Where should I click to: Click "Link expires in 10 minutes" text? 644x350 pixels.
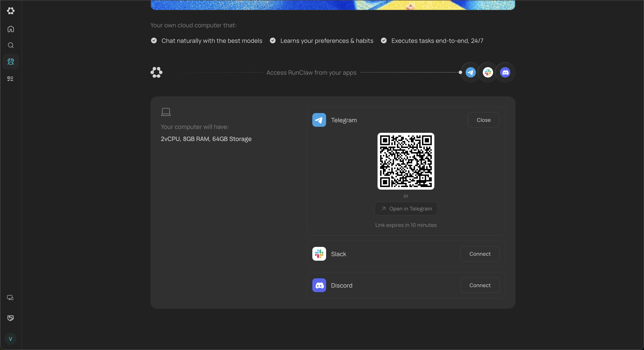pos(406,225)
